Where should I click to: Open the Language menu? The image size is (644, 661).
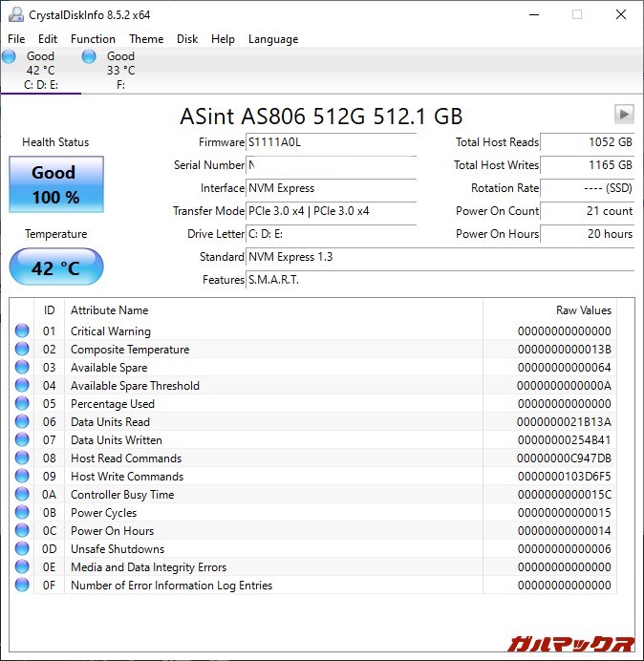coord(273,39)
